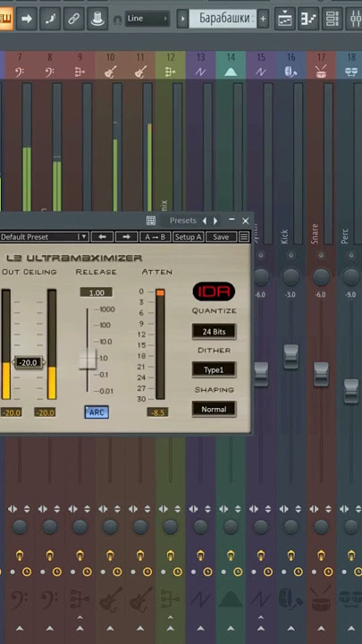Click the Kick track pan knob
Image resolution: width=362 pixels, height=644 pixels.
coord(291,277)
